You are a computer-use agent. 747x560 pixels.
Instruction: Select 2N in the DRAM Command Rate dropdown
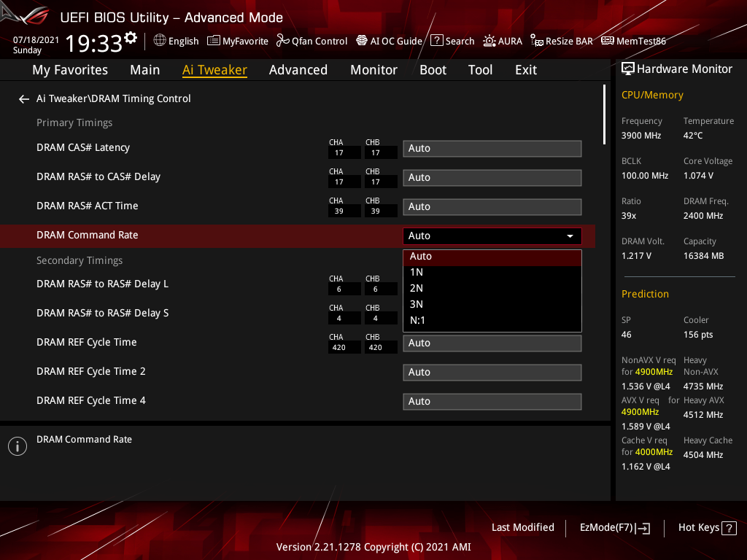pos(492,288)
